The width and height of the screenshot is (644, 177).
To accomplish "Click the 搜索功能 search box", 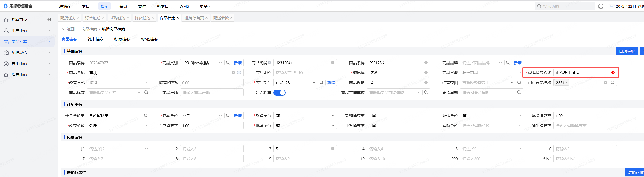I will (x=565, y=6).
